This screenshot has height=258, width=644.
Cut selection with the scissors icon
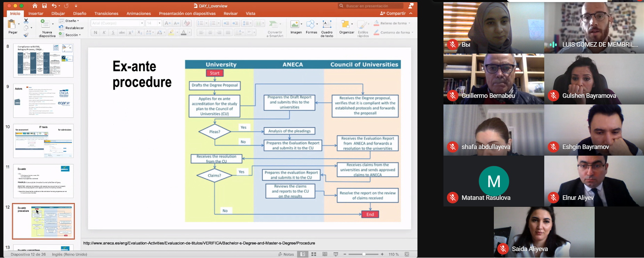click(26, 21)
